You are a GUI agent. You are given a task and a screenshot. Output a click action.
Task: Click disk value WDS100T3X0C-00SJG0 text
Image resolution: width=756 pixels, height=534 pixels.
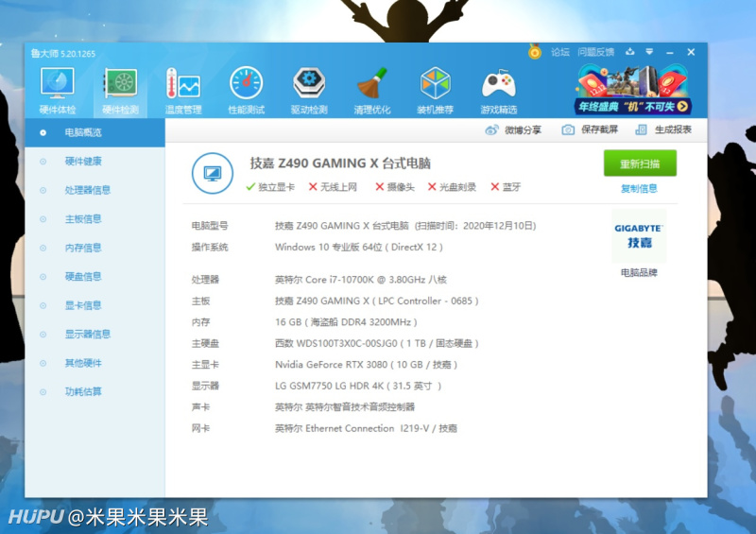pos(376,343)
